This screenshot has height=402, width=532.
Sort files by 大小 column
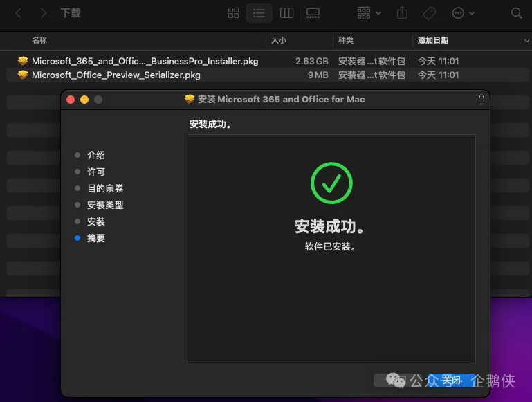click(x=279, y=40)
